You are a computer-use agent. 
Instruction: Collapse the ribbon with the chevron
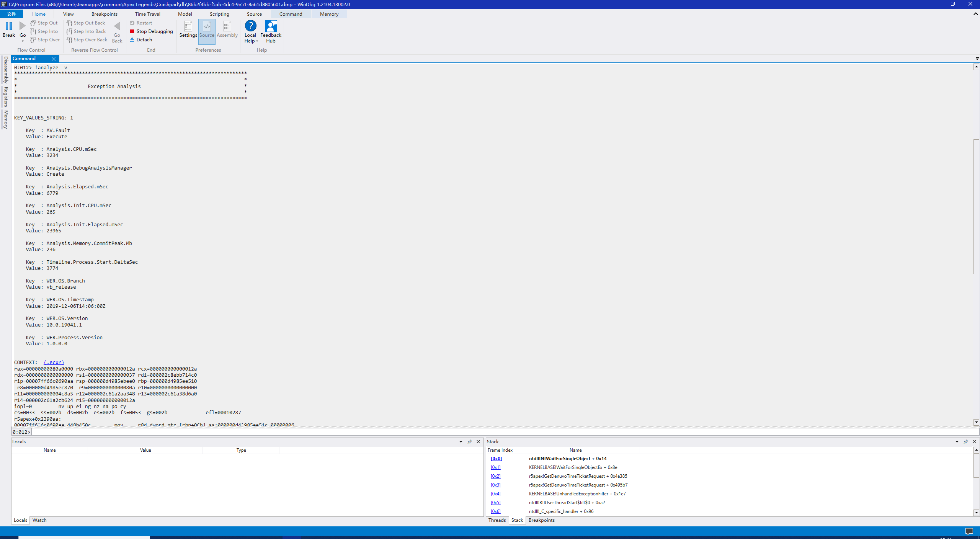[x=976, y=14]
